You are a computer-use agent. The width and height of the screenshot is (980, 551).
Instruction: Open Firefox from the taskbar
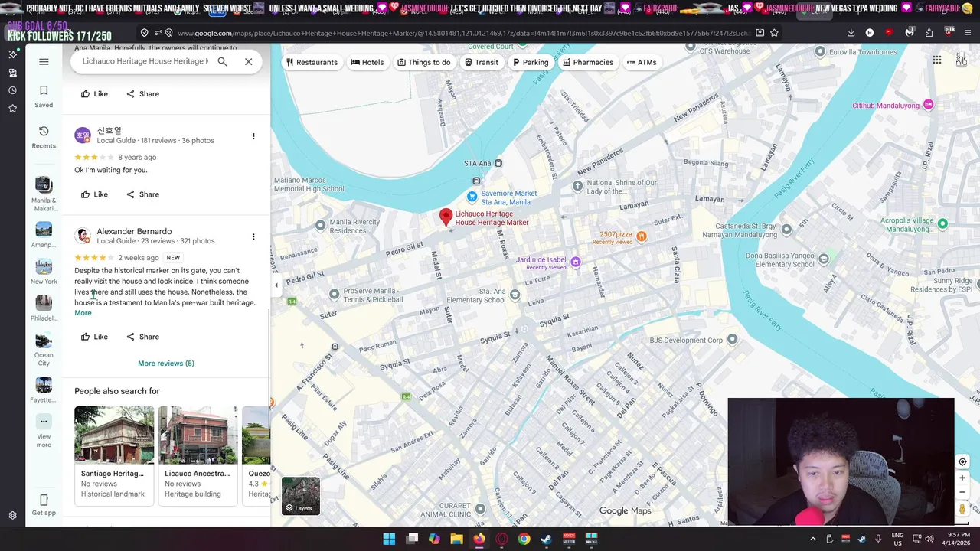[x=479, y=539]
